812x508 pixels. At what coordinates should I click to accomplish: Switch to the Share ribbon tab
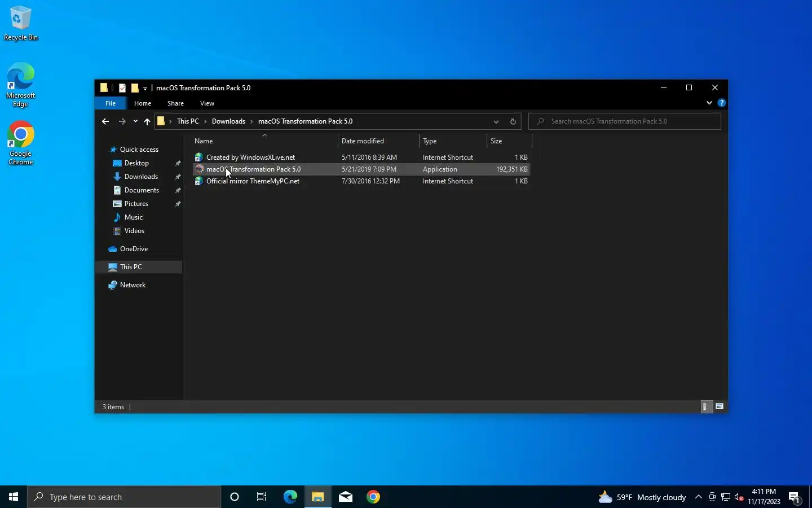pos(175,103)
